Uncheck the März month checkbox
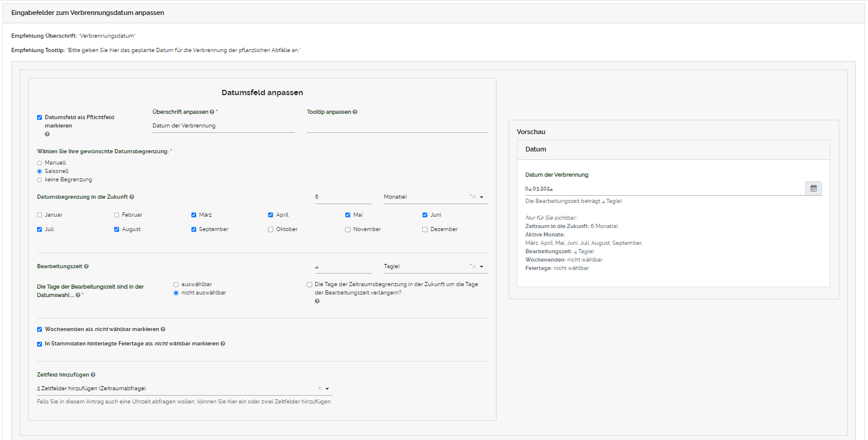This screenshot has width=868, height=440. 194,215
